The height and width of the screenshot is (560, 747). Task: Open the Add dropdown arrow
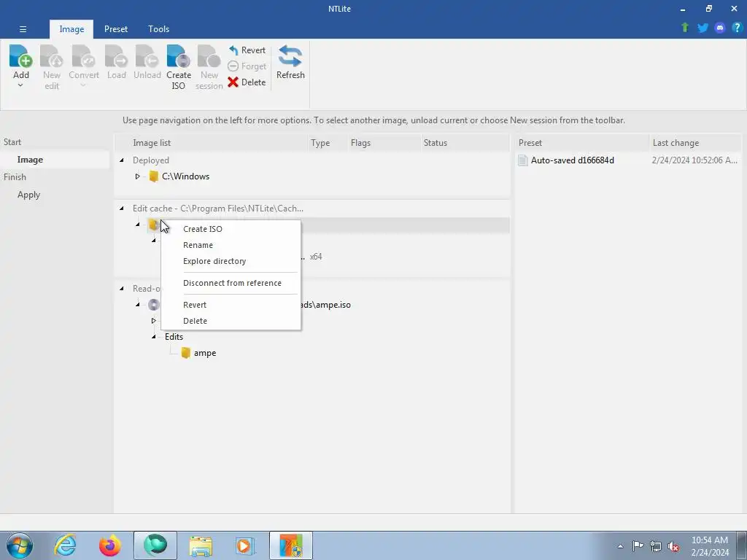point(20,86)
